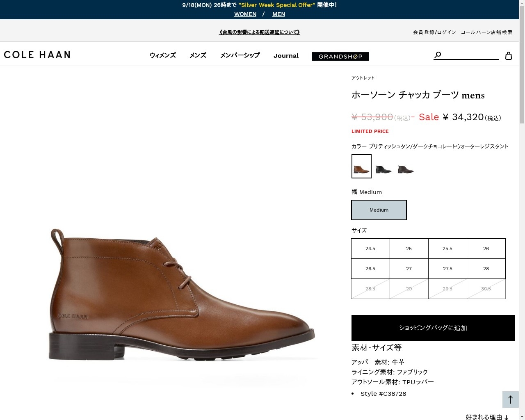Click unavailable size 30.5

[486, 289]
